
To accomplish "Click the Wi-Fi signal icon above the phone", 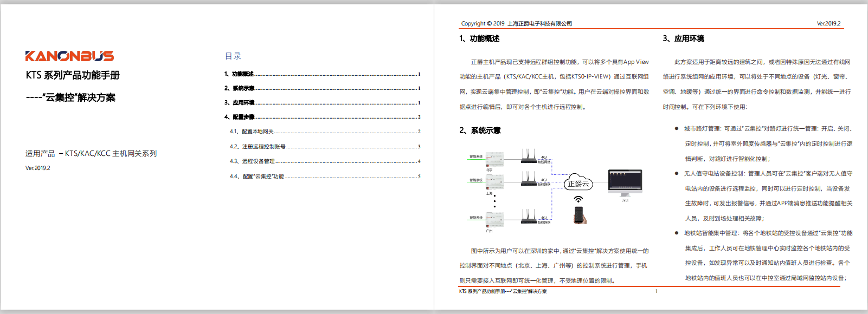I will pyautogui.click(x=578, y=199).
